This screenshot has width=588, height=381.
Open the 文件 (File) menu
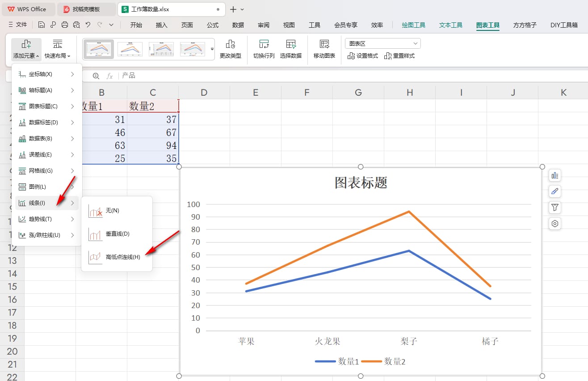point(18,25)
